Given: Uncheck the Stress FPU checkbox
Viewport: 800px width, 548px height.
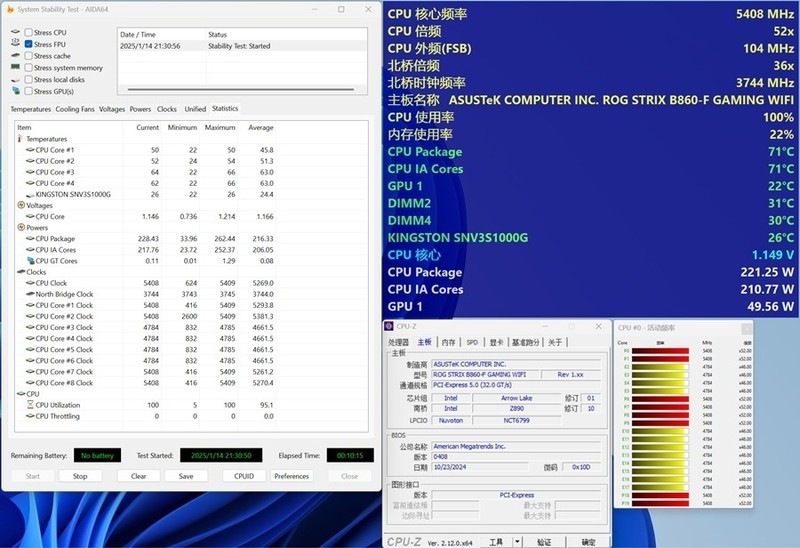Looking at the screenshot, I should [x=29, y=44].
